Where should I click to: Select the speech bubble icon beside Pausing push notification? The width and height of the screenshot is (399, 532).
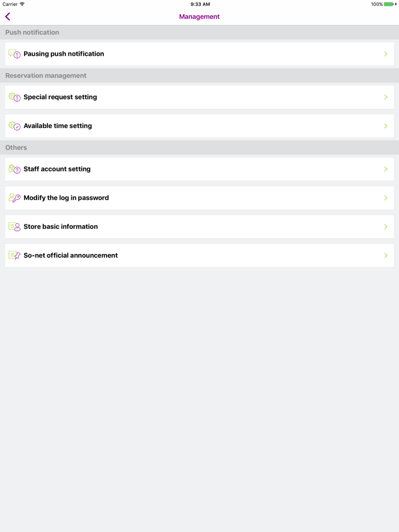pyautogui.click(x=13, y=54)
